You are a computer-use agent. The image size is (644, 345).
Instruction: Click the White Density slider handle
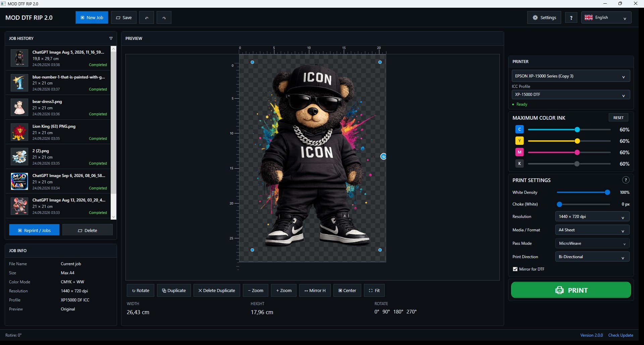click(x=607, y=192)
